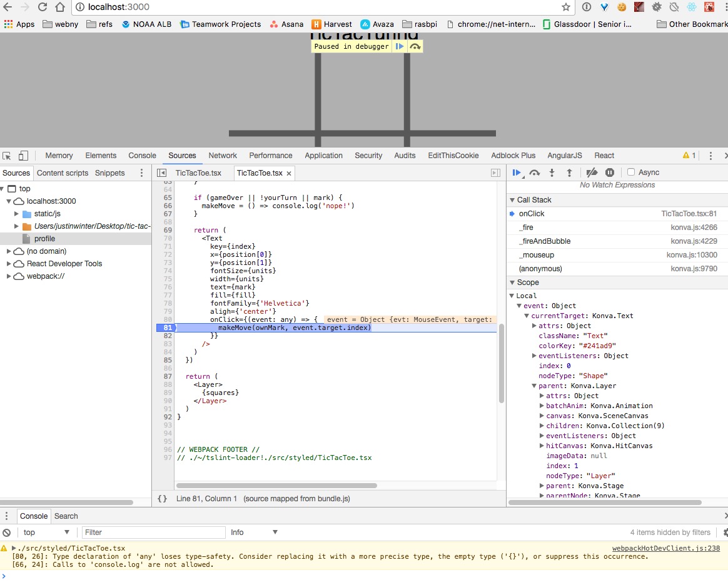This screenshot has height=585, width=728.
Task: Pretty print source with curly braces icon
Action: 163,498
